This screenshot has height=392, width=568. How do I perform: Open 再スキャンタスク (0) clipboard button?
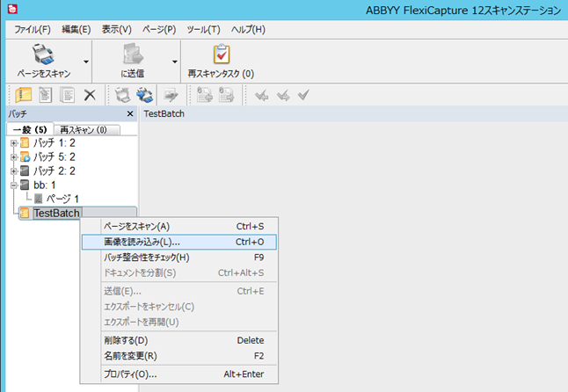click(x=221, y=62)
